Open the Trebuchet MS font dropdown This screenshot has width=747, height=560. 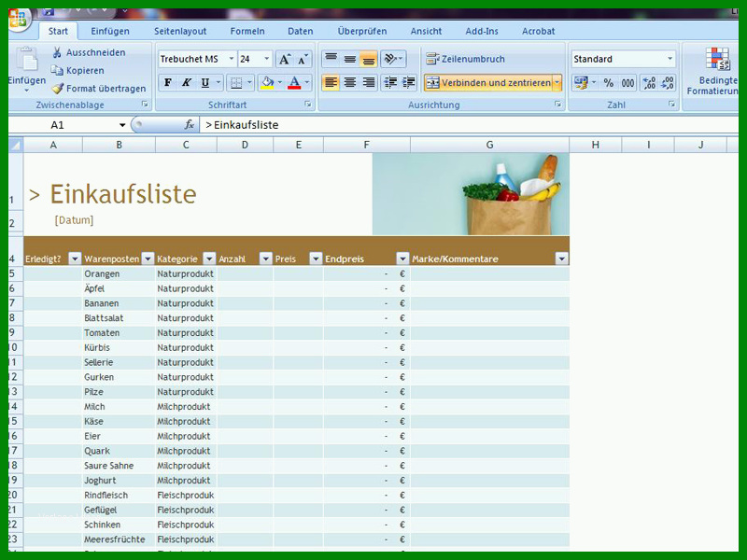coord(232,59)
